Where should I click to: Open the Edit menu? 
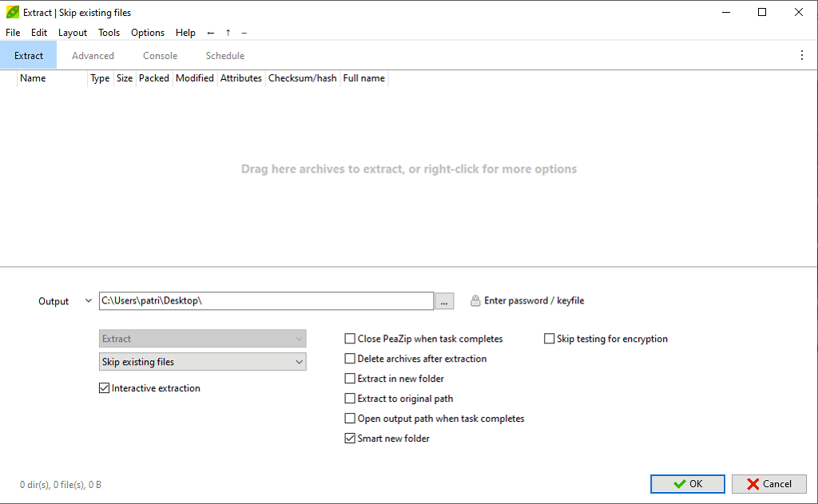click(39, 32)
